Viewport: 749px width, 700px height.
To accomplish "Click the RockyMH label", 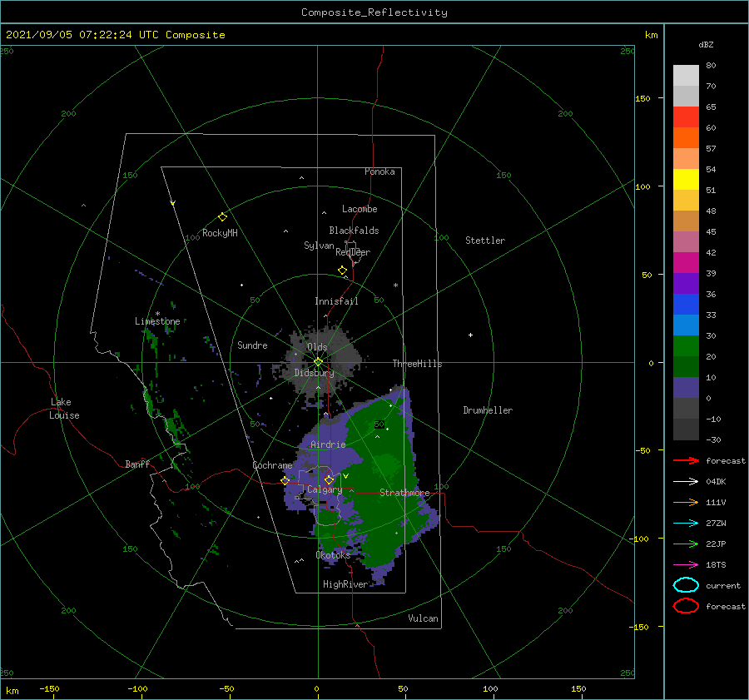I will 220,233.
